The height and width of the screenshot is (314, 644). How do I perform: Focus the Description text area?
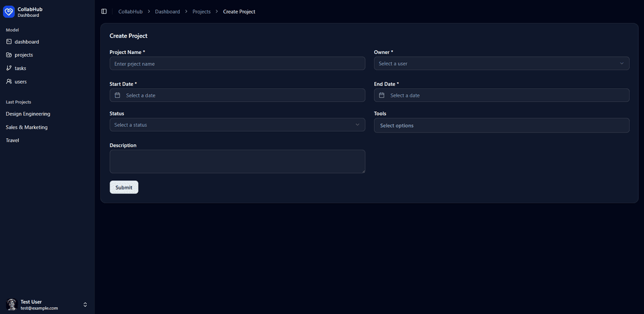point(237,161)
